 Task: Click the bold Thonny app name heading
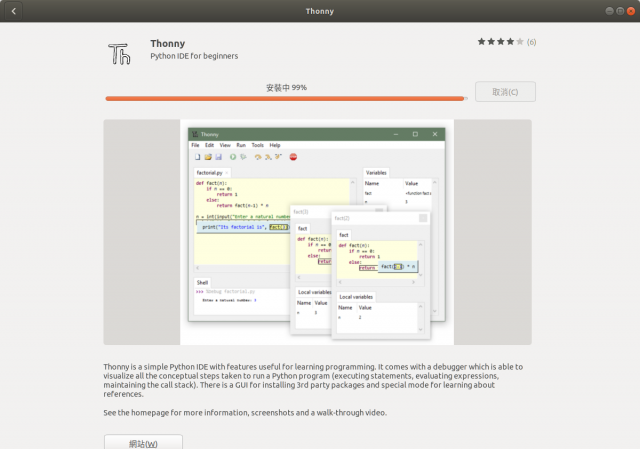click(x=168, y=43)
